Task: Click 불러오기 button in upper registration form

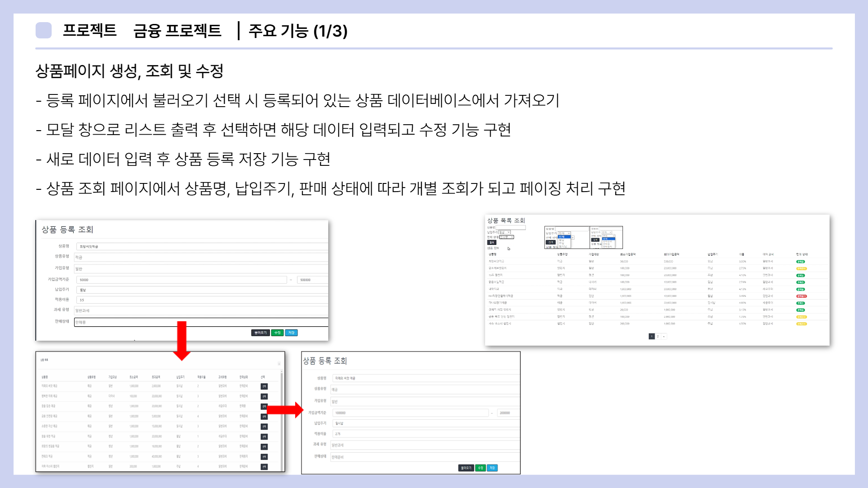Action: point(260,333)
